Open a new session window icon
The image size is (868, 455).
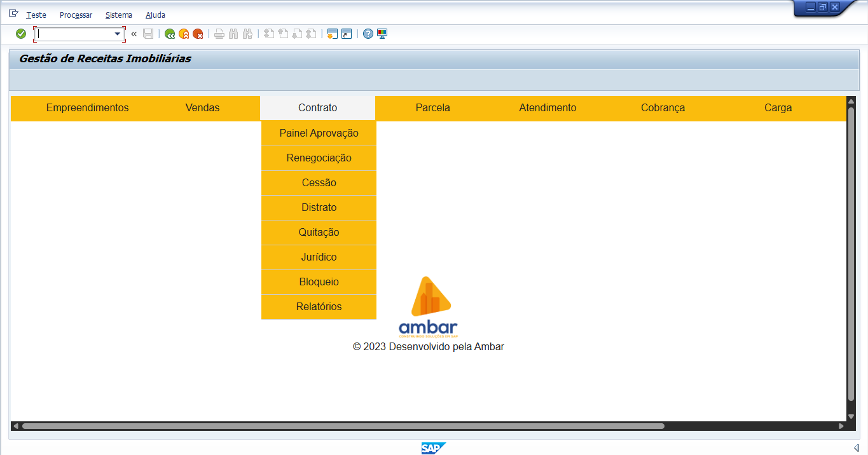[332, 34]
